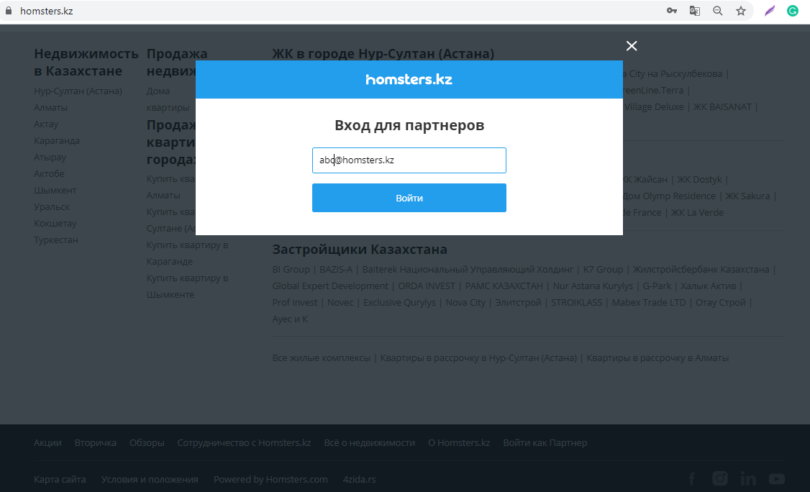Open saved passwords key icon

point(670,10)
